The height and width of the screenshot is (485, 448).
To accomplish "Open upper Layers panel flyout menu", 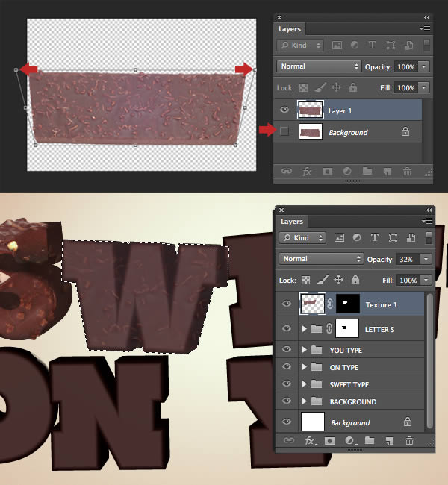I will (x=425, y=29).
